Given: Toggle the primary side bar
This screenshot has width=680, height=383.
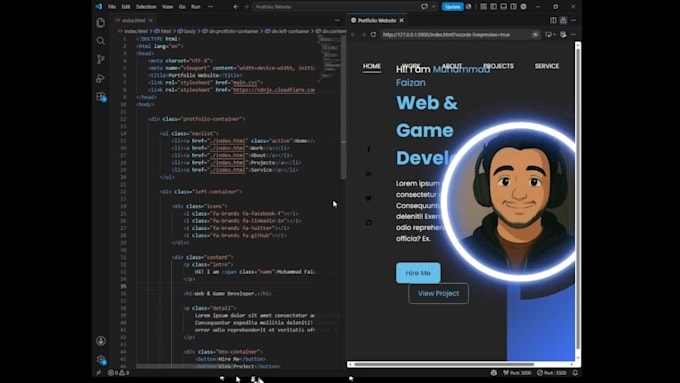Looking at the screenshot, I should [x=493, y=7].
